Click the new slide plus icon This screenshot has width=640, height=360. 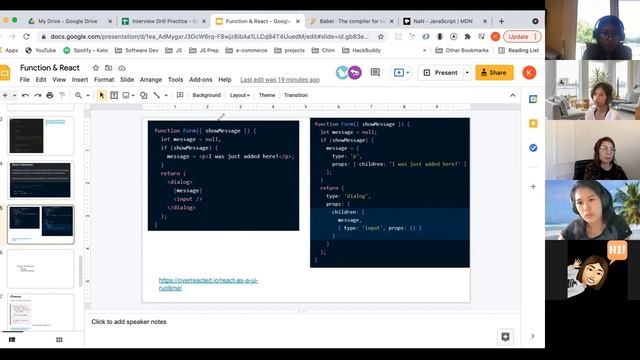point(5,95)
